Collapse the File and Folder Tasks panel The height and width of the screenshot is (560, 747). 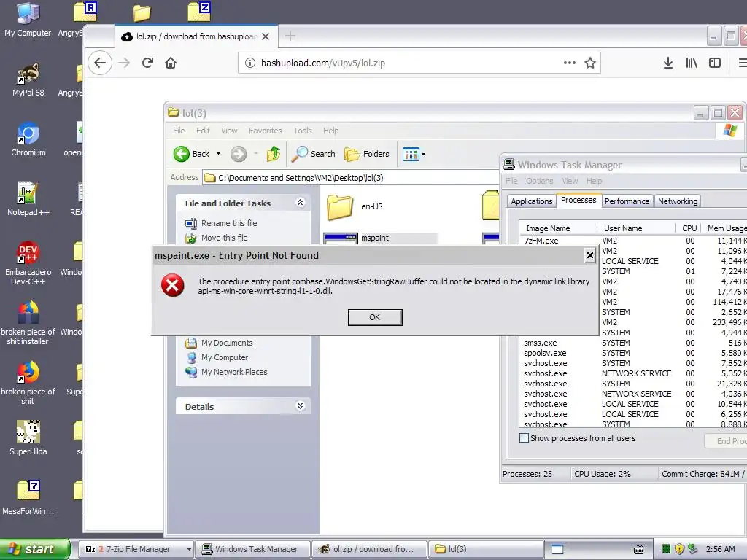click(300, 203)
